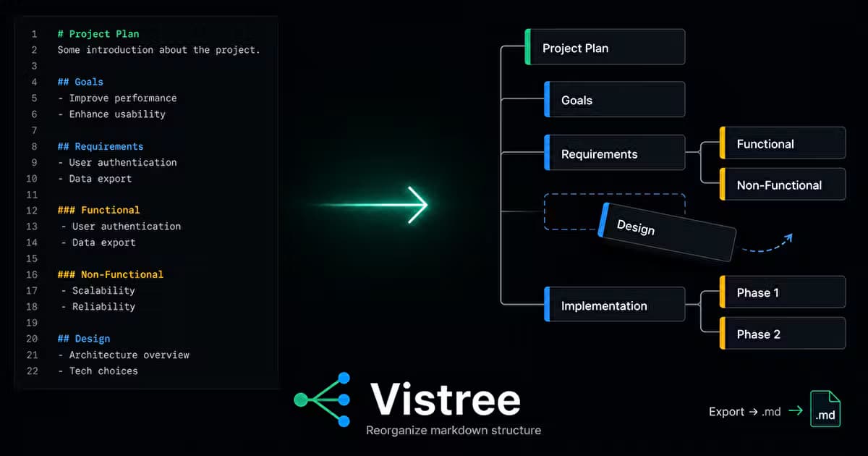Click the '- Reliability' line
This screenshot has width=868, height=456.
tap(98, 306)
